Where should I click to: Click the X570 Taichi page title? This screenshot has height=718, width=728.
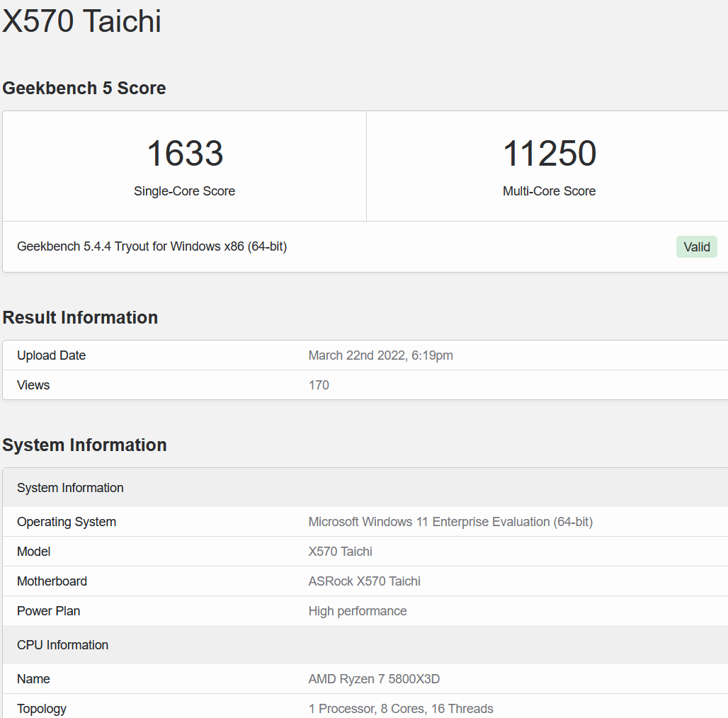[x=81, y=21]
